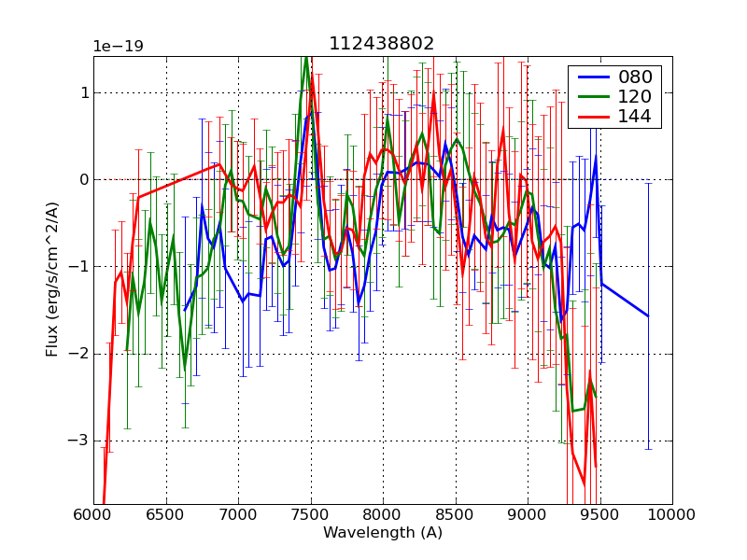The width and height of the screenshot is (747, 560).
Task: Click the plot title 112438802
Action: click(x=381, y=44)
